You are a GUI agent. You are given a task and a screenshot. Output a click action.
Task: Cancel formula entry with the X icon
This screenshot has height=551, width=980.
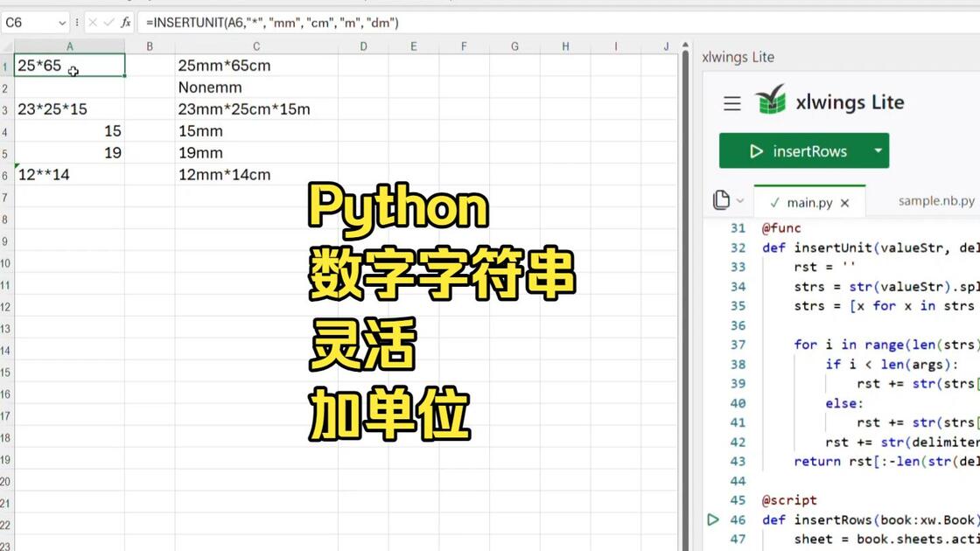coord(93,23)
